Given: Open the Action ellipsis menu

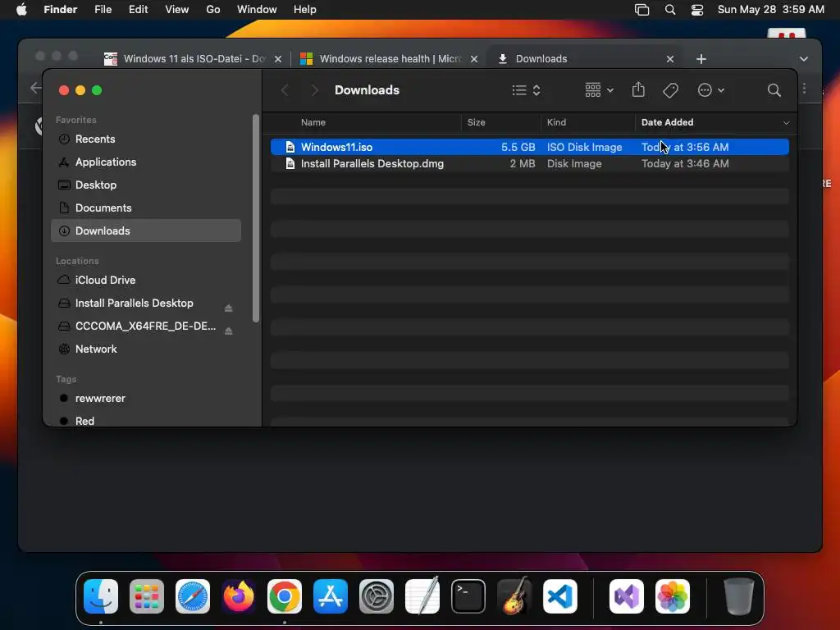Looking at the screenshot, I should coord(711,90).
